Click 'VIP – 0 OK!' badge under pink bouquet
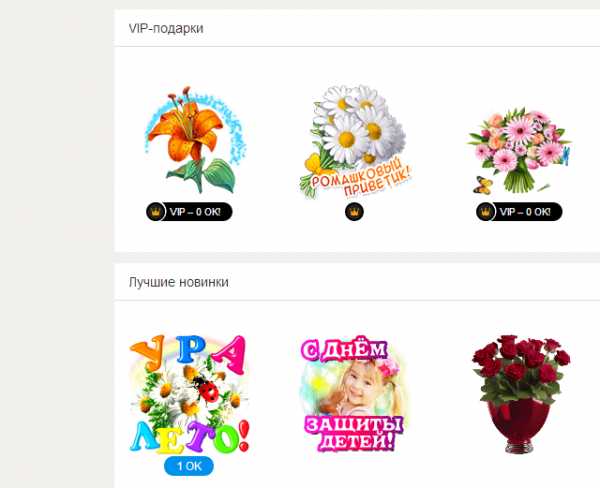This screenshot has height=488, width=600. 519,212
